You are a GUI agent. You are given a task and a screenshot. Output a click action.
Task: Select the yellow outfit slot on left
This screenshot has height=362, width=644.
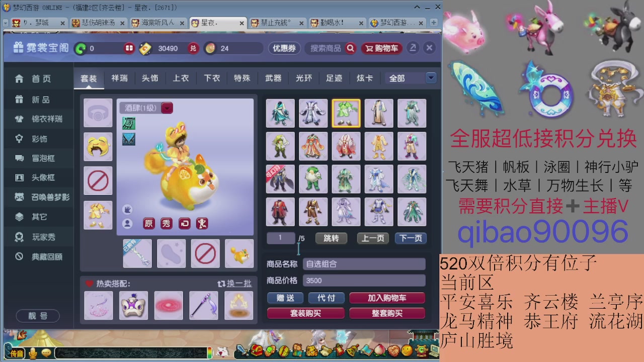point(98,215)
